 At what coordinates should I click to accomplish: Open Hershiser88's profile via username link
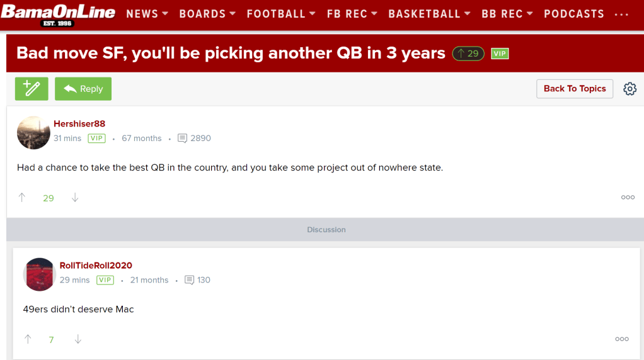79,124
